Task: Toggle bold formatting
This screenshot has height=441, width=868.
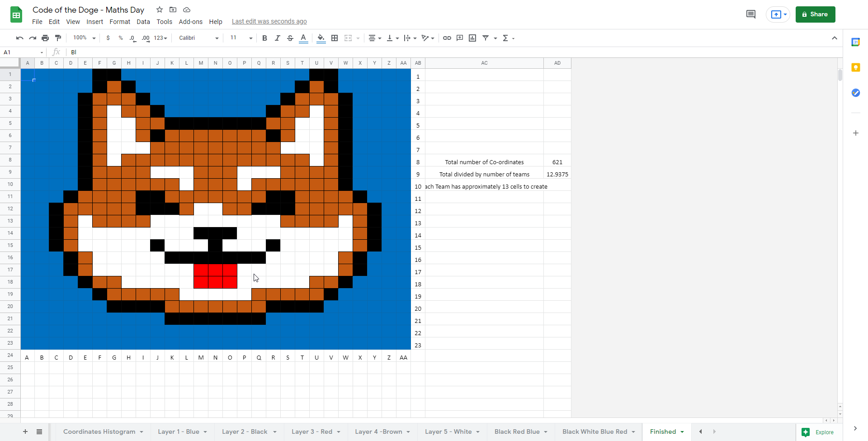Action: coord(265,38)
